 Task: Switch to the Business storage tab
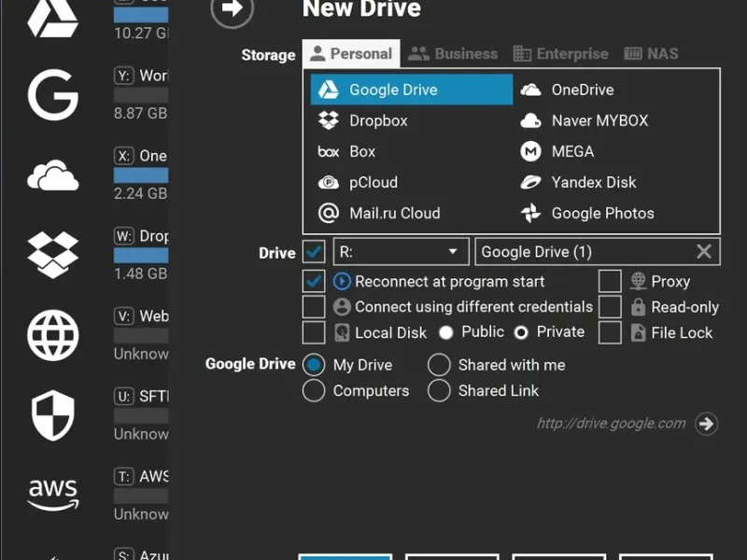pyautogui.click(x=453, y=54)
